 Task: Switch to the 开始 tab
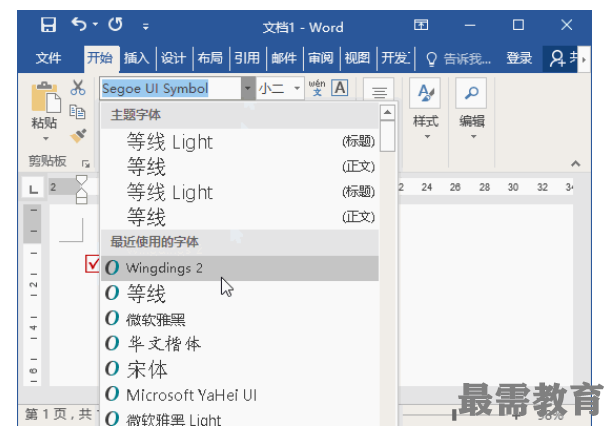100,58
